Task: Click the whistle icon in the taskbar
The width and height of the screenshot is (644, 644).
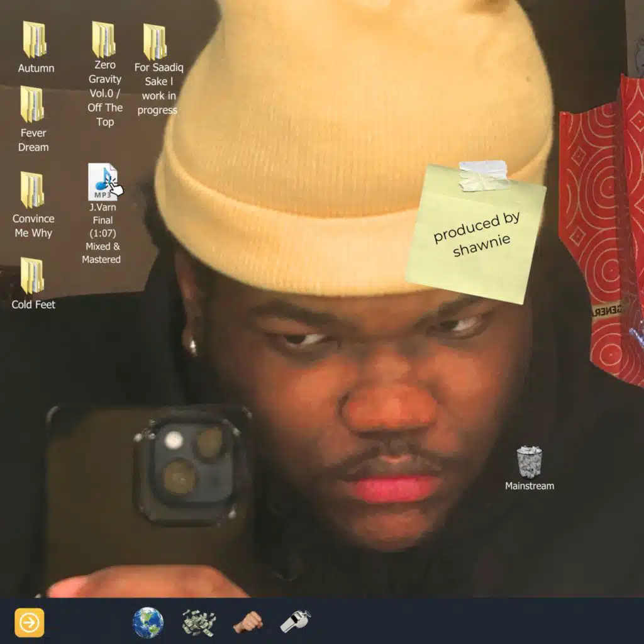Action: click(296, 621)
